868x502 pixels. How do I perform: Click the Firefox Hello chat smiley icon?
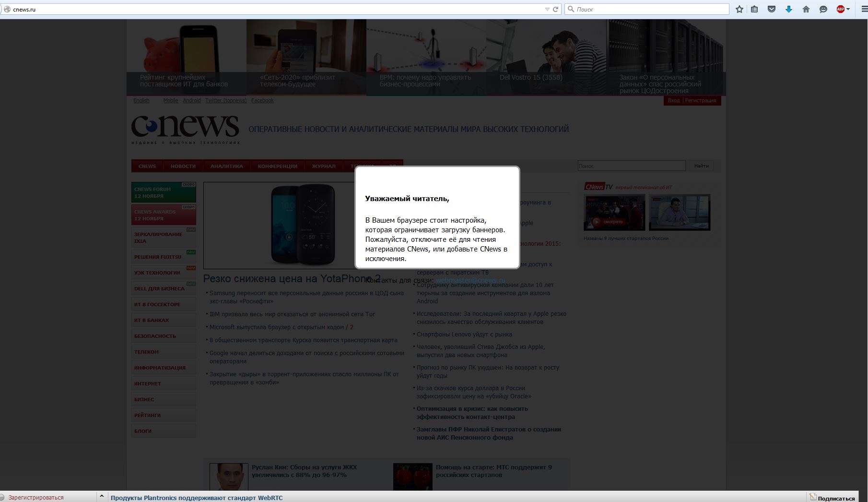tap(823, 9)
